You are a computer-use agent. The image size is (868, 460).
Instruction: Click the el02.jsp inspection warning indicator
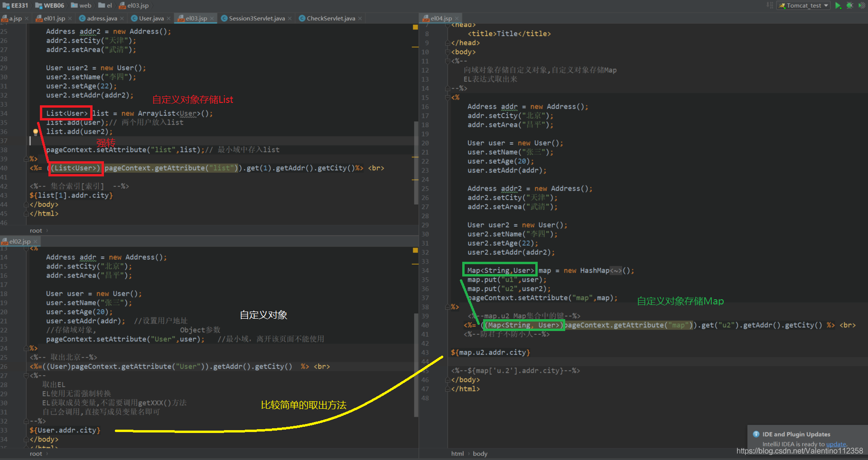click(x=415, y=250)
